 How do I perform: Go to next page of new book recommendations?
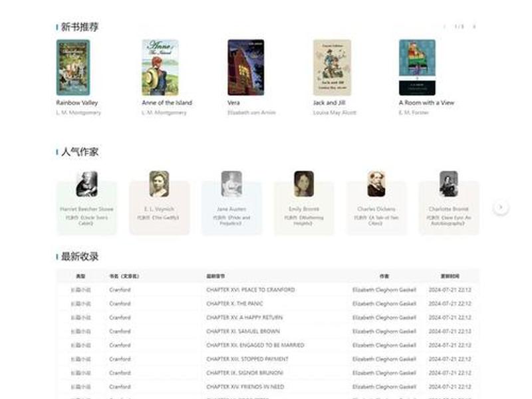[474, 27]
